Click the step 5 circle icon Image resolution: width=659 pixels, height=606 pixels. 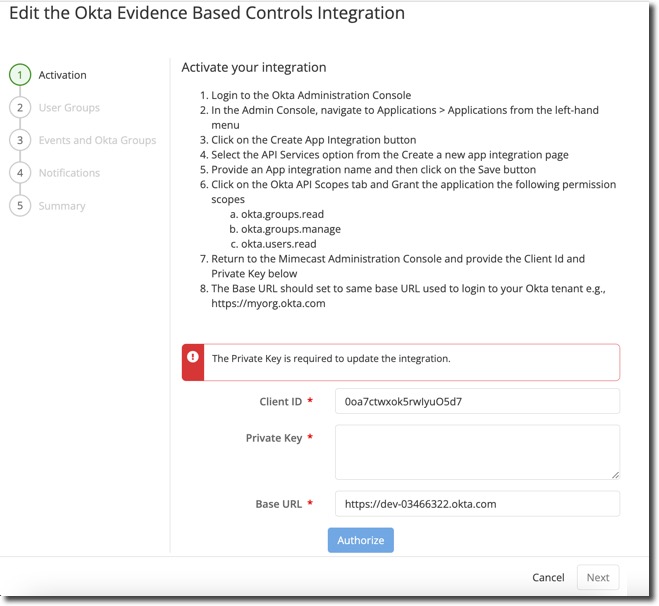tap(19, 206)
